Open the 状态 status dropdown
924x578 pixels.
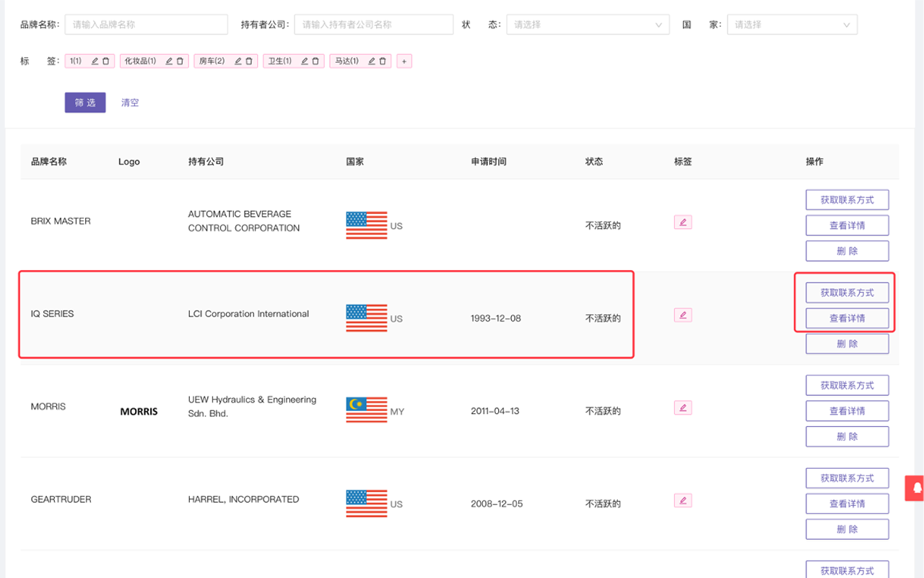[588, 25]
